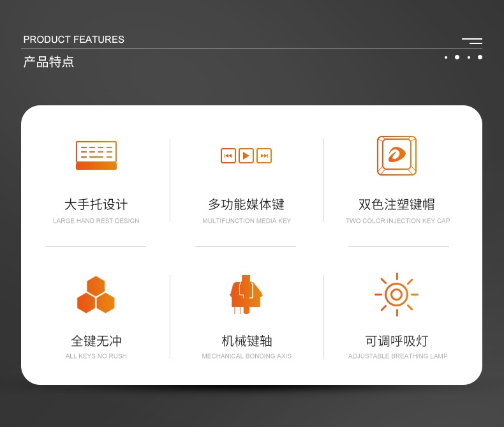Click the striped lines decoration icon at top right
Viewport: 504px width, 427px height.
[x=472, y=41]
